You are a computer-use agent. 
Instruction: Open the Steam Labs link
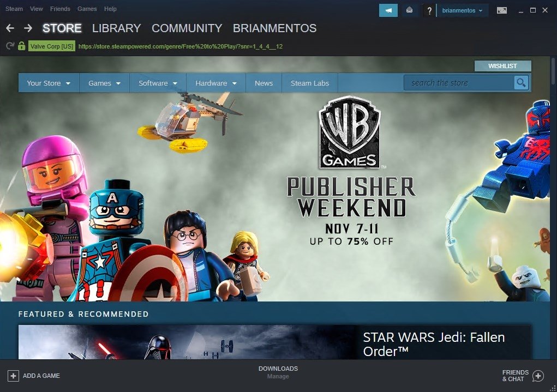click(x=310, y=83)
